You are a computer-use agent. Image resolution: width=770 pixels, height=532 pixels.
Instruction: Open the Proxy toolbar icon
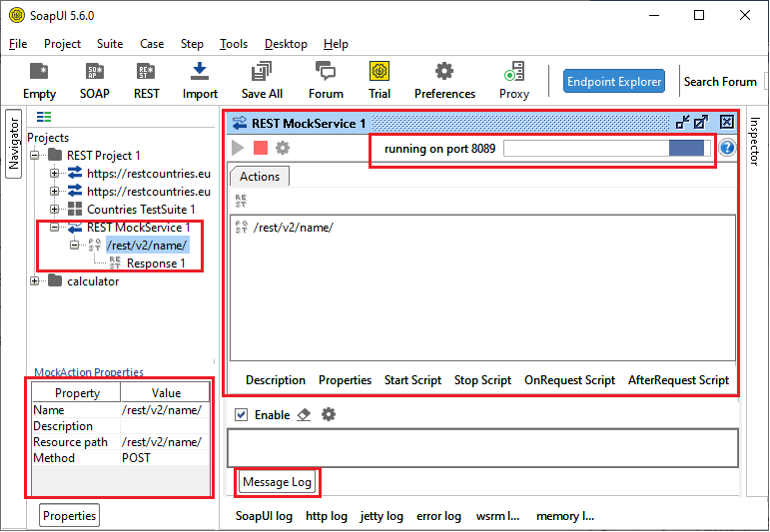[514, 81]
